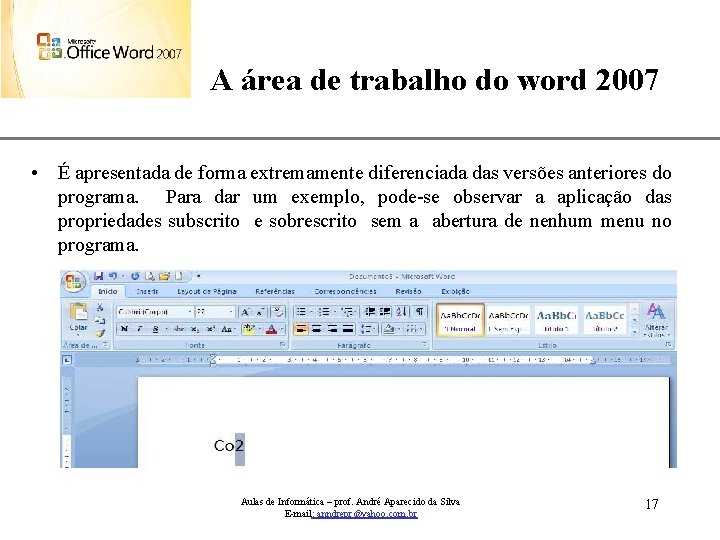Click the Copy icon in the clipboard group
720x540 pixels.
[100, 320]
